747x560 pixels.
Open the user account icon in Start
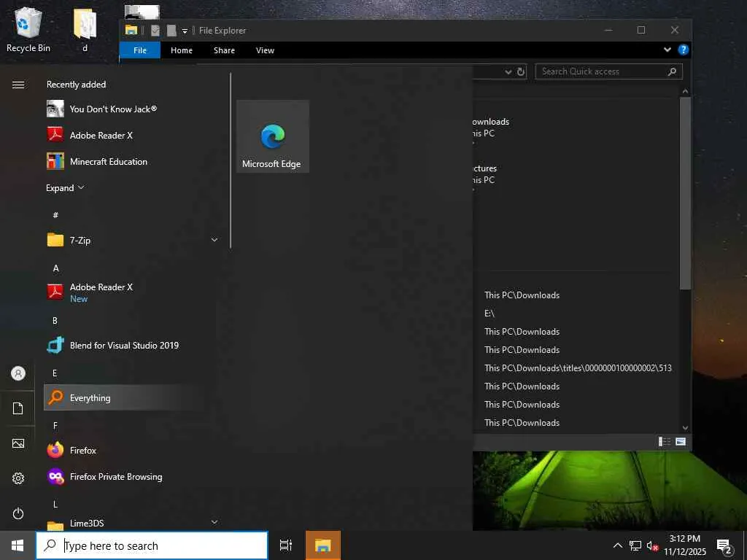[18, 373]
